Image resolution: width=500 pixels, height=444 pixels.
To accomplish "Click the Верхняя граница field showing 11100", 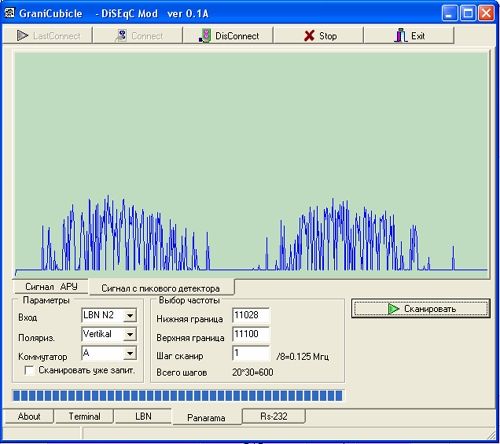I will point(251,334).
